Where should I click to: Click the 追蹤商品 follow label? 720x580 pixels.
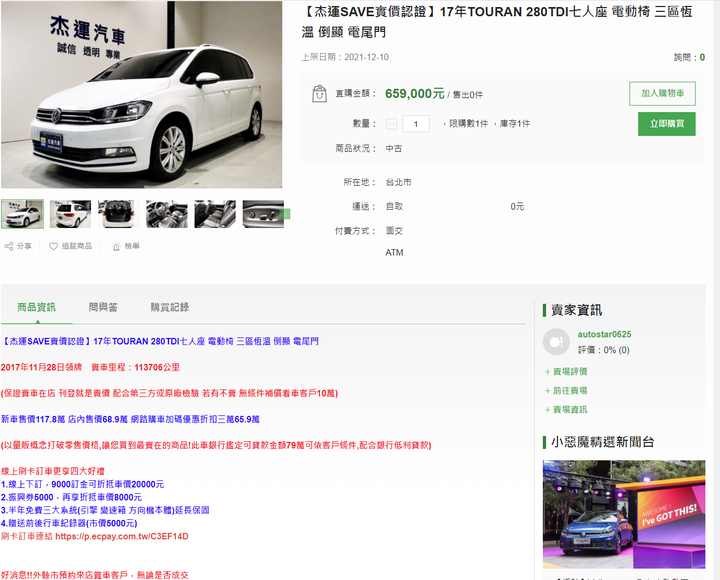[77, 246]
